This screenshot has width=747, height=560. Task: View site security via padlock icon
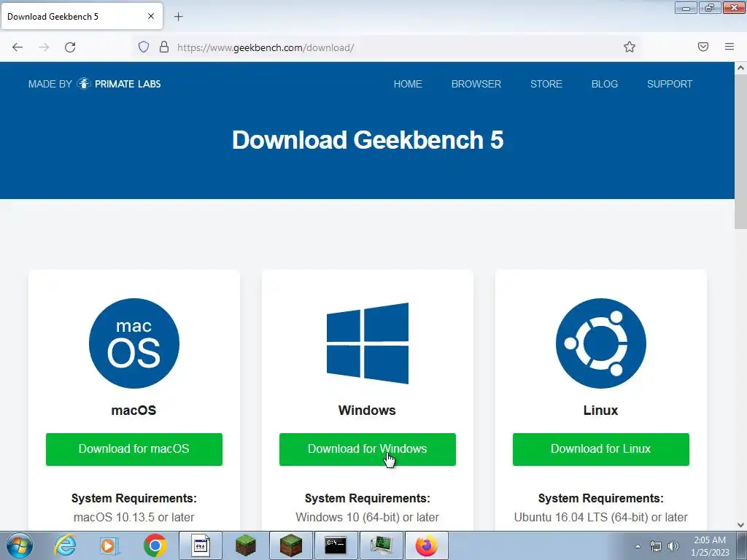pos(164,47)
